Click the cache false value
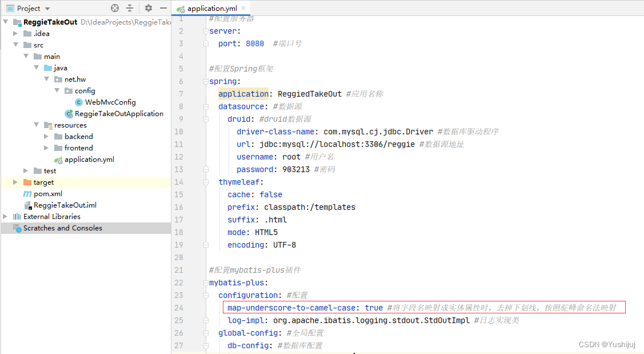This screenshot has height=354, width=644. click(x=271, y=194)
